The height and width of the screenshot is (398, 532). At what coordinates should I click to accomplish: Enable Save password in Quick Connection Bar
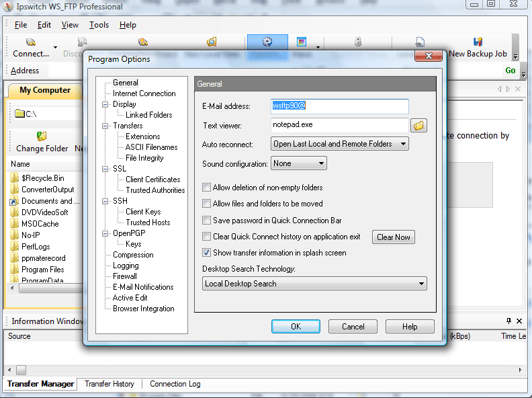(x=206, y=220)
